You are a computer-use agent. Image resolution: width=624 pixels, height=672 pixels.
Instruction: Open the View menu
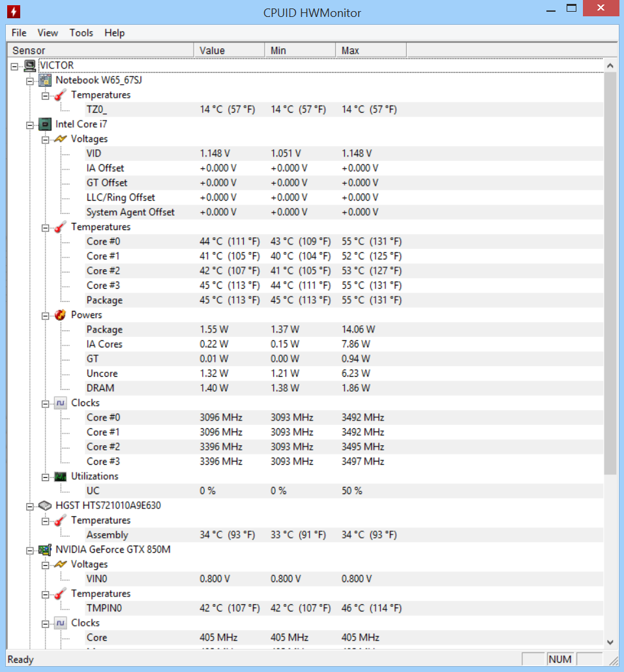click(x=48, y=33)
